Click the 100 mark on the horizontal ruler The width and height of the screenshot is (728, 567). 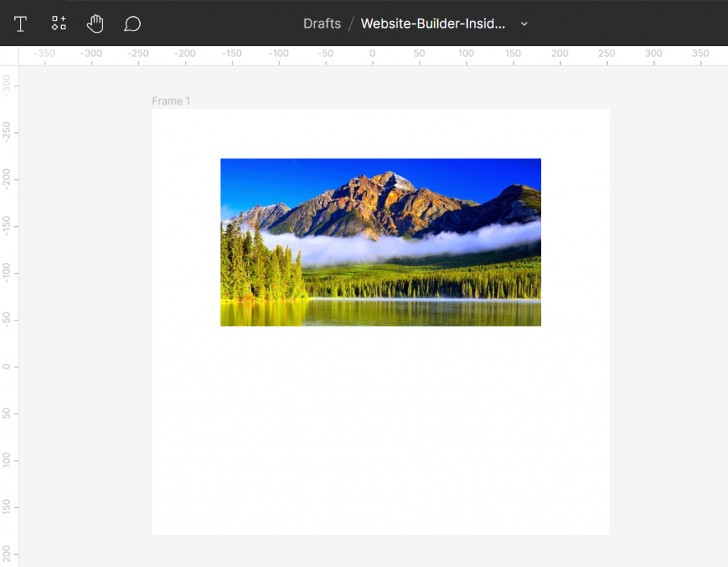click(x=466, y=53)
